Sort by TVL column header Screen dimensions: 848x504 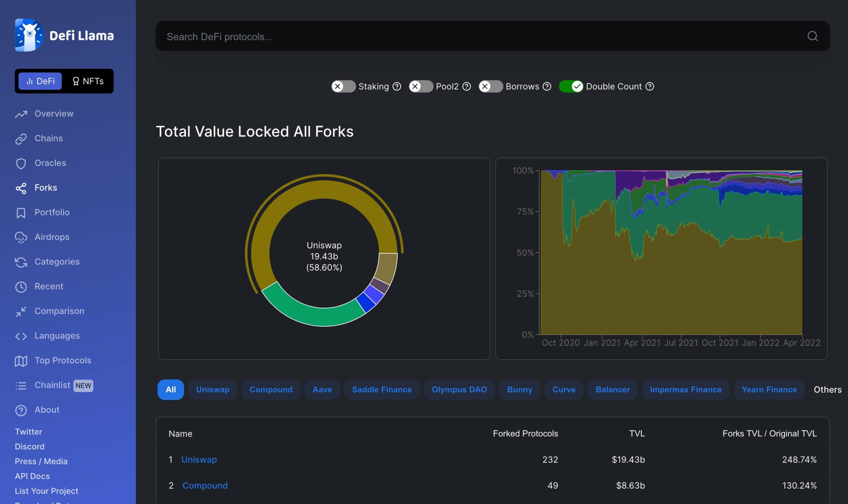[637, 434]
